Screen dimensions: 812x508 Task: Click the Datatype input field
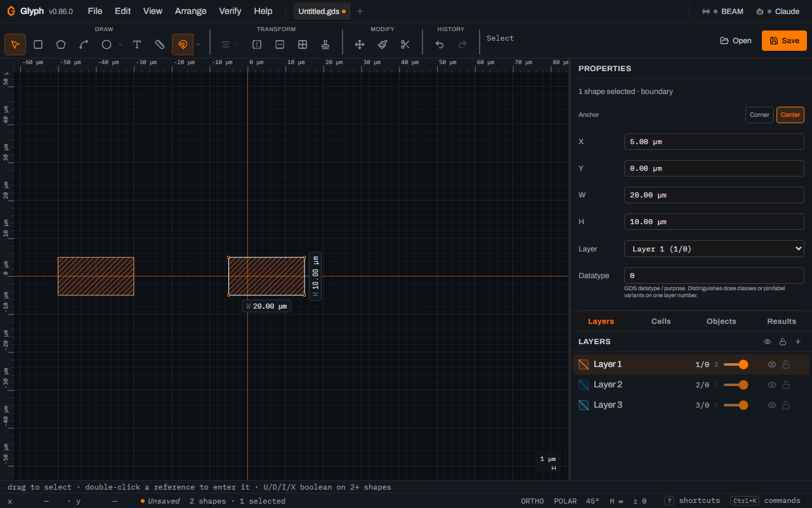(714, 276)
